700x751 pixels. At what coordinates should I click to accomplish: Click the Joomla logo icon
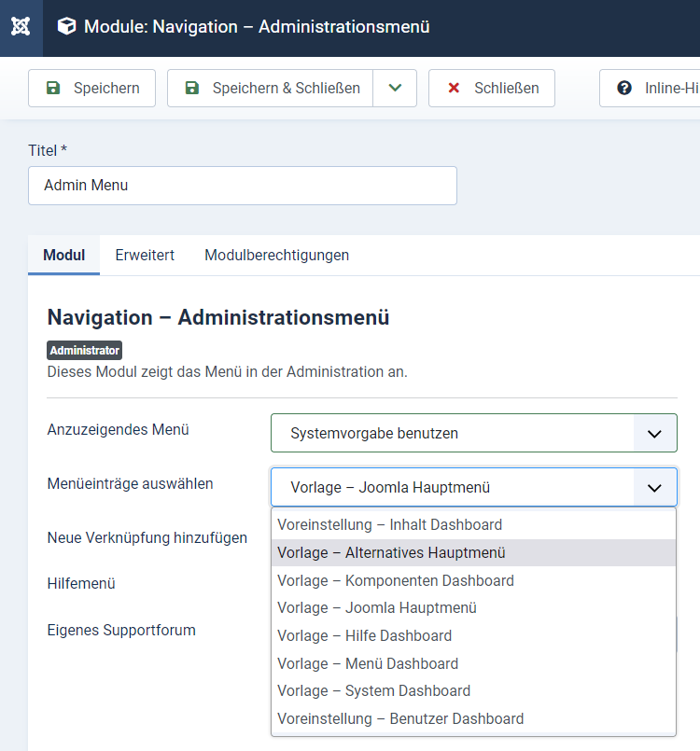[x=21, y=27]
